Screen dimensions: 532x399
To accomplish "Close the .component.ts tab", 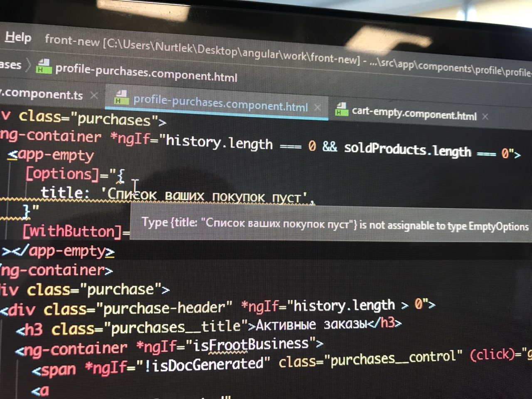I will [94, 95].
